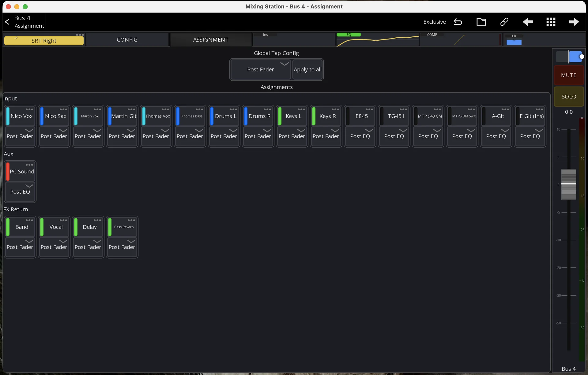Open the three-dot menu on SRT Right
588x375 pixels.
(x=80, y=35)
